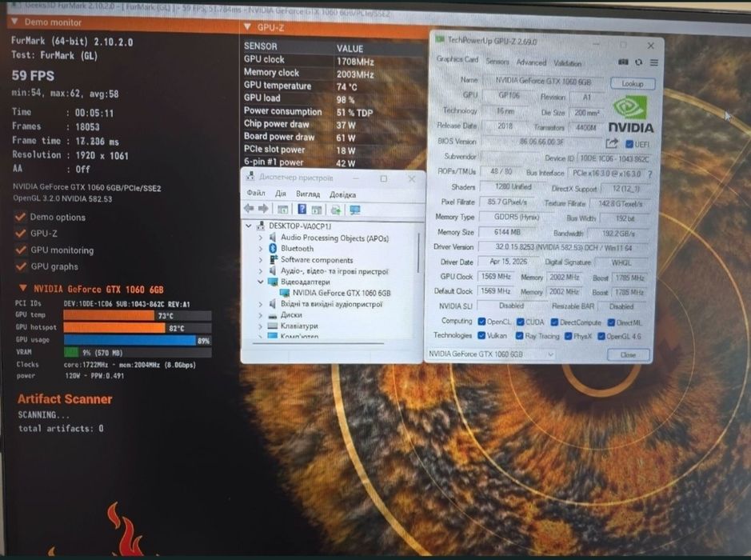Select the Клавіатури tree item
The height and width of the screenshot is (560, 751).
(x=299, y=326)
